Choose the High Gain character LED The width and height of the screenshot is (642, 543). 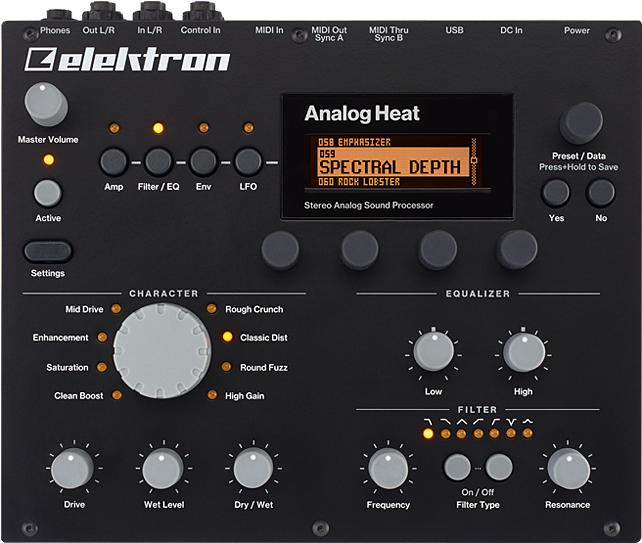point(212,395)
